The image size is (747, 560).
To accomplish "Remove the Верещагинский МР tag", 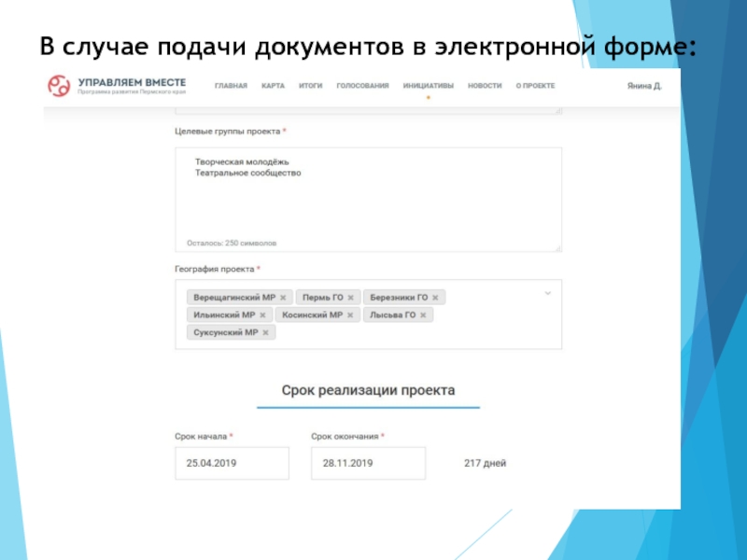I will tap(283, 298).
